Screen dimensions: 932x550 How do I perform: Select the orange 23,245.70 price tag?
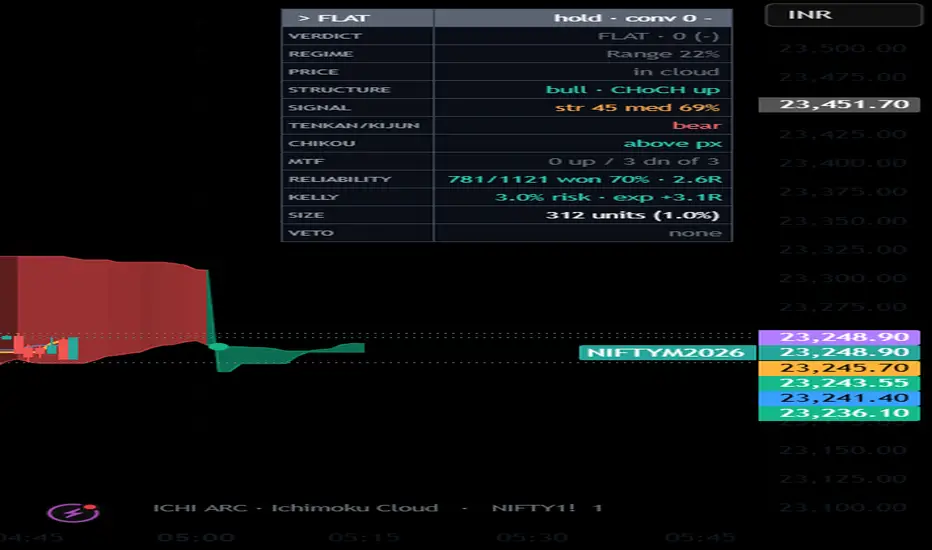pyautogui.click(x=839, y=368)
